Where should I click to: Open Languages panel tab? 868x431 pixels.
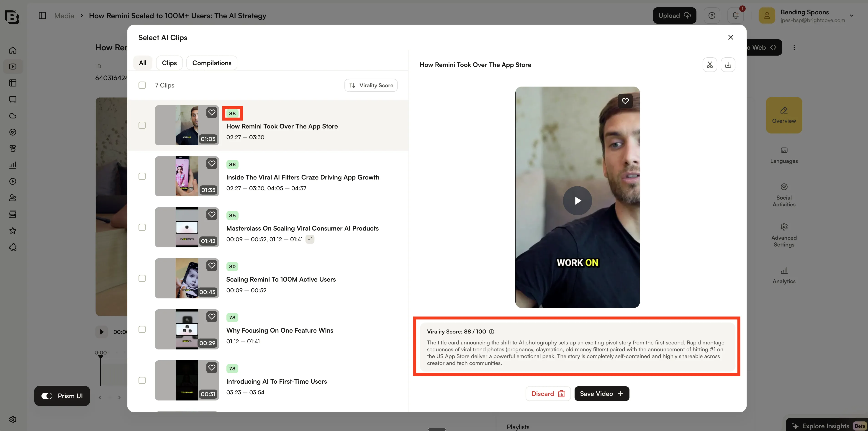(x=784, y=155)
